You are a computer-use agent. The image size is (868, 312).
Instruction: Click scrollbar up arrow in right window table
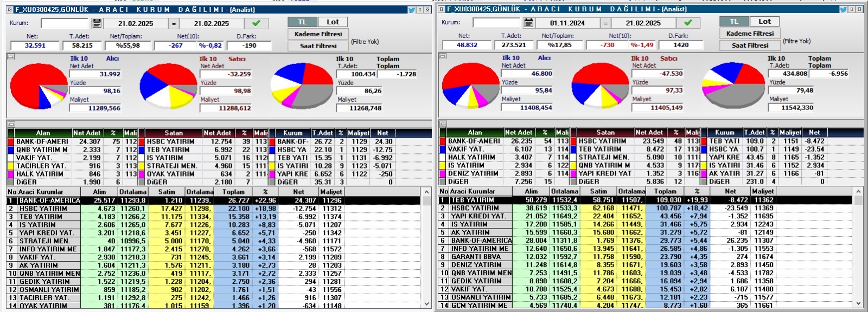click(x=858, y=192)
